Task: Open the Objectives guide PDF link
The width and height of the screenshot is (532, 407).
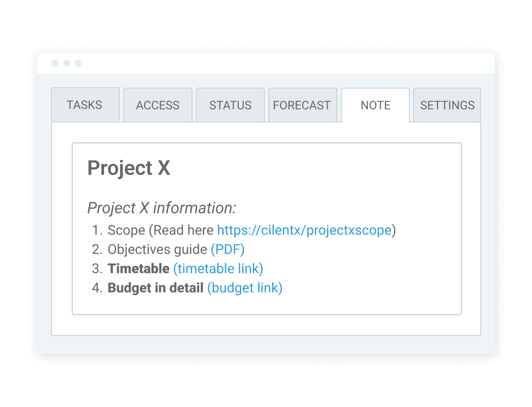Action: [227, 249]
